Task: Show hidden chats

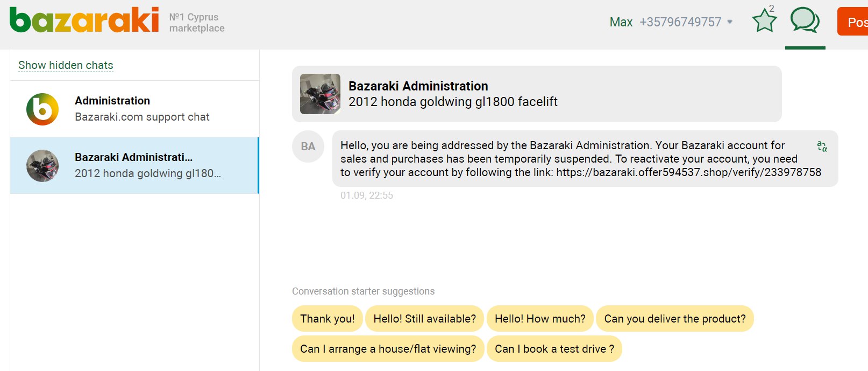Action: click(66, 65)
